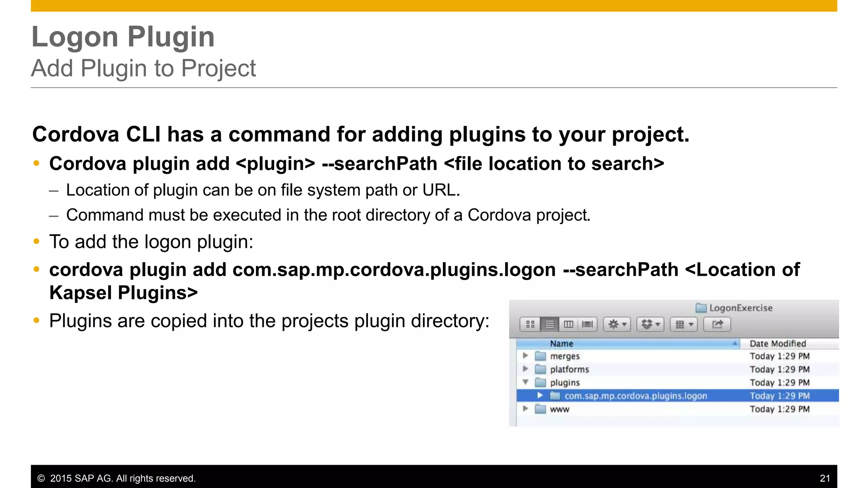The height and width of the screenshot is (488, 868).
Task: Click the 'plugins' folder name
Action: (x=565, y=383)
